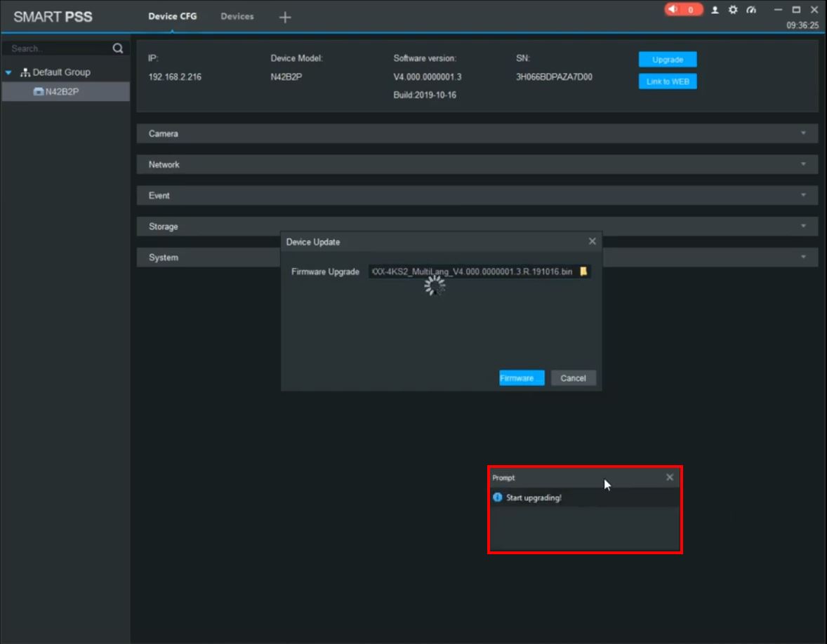Viewport: 827px width, 644px height.
Task: Click the system performance gauge icon
Action: (751, 10)
